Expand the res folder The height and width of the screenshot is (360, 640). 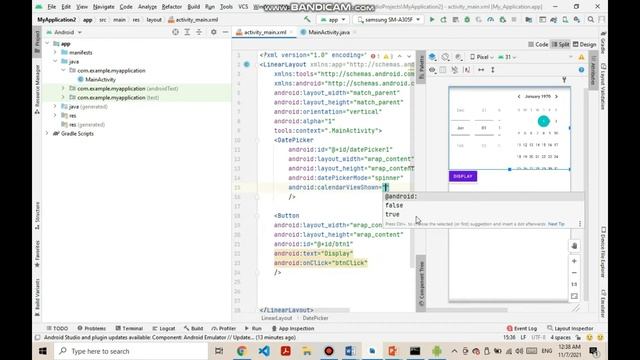point(55,116)
